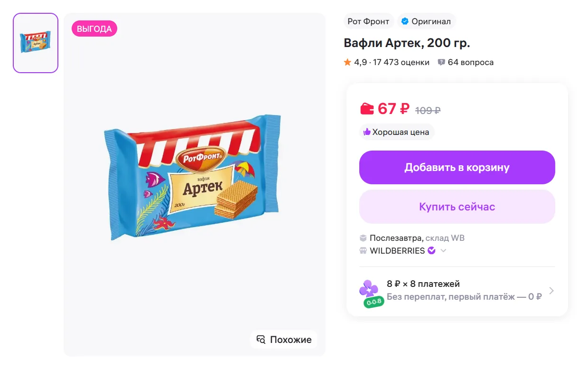588x370 pixels.
Task: Open the 64 вопроса questions link
Action: [x=470, y=62]
